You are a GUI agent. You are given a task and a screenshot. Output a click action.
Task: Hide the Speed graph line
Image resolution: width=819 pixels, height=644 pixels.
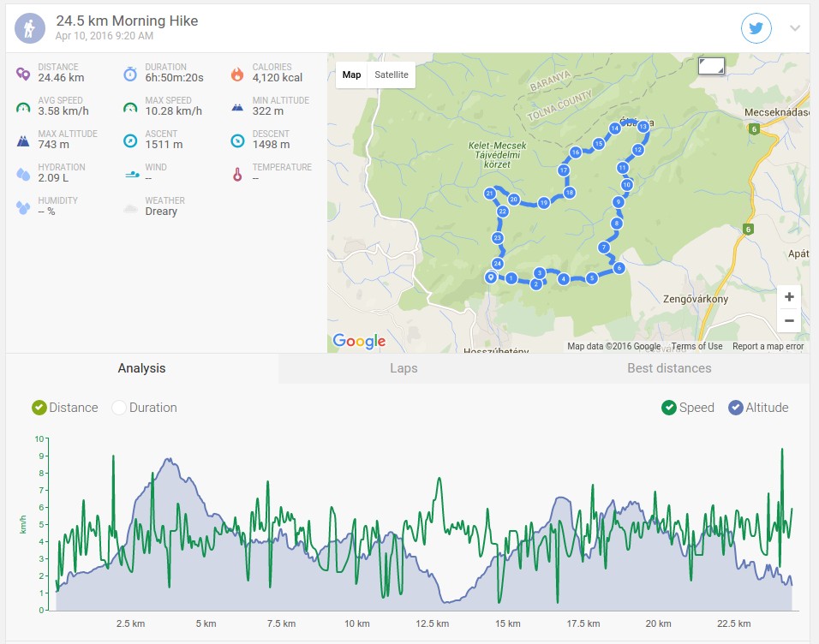point(688,408)
